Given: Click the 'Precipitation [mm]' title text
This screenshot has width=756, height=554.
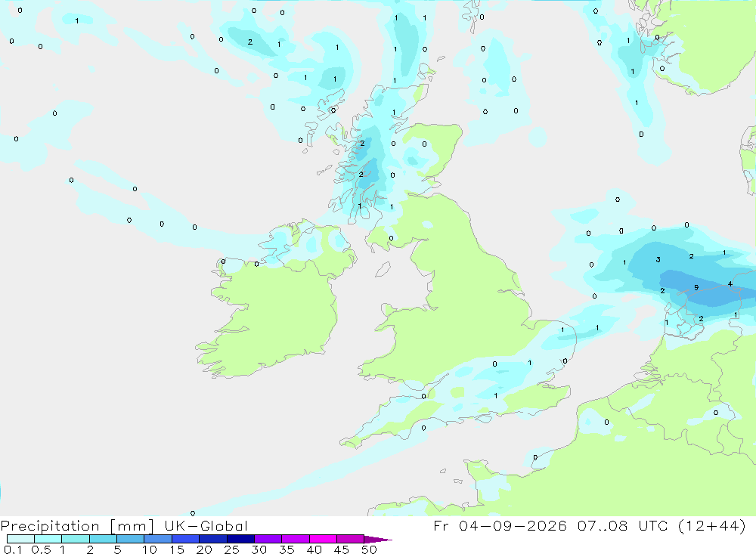Looking at the screenshot, I should [77, 526].
